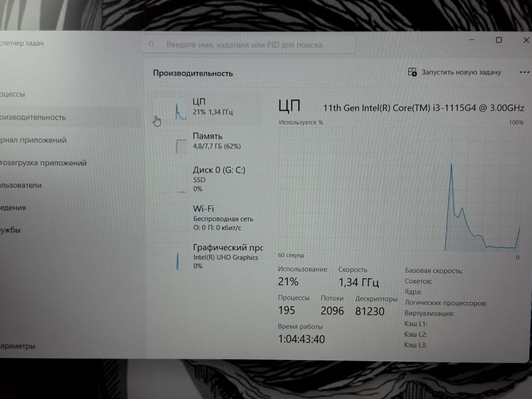Maximize the Task Manager window
Image resolution: width=532 pixels, height=399 pixels.
click(499, 40)
